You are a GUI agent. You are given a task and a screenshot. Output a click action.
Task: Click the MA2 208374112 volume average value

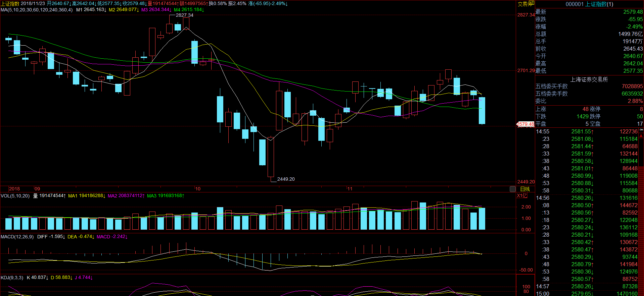coord(126,196)
